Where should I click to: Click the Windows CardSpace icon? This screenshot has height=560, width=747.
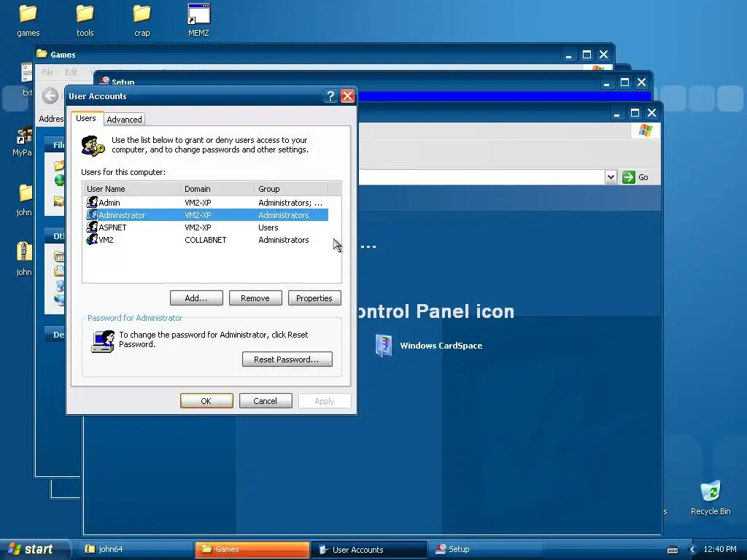[x=384, y=345]
